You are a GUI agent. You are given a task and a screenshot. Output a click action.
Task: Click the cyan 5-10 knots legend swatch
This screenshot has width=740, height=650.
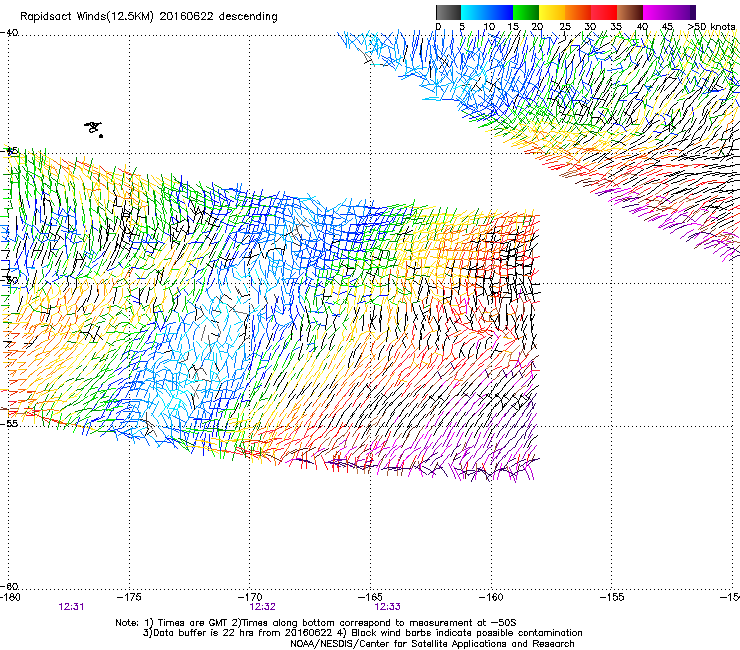tap(474, 12)
